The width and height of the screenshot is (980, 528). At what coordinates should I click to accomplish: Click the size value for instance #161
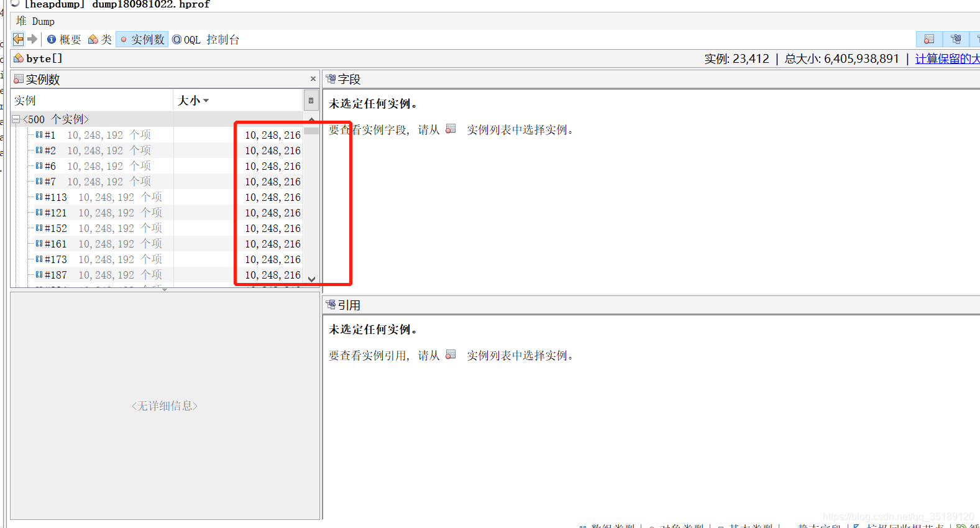tap(272, 244)
